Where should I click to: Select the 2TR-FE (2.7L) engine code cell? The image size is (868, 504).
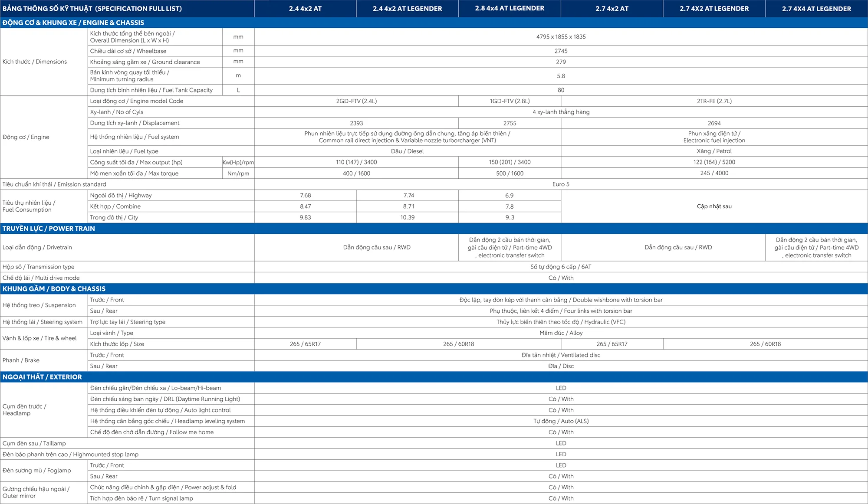tap(714, 101)
